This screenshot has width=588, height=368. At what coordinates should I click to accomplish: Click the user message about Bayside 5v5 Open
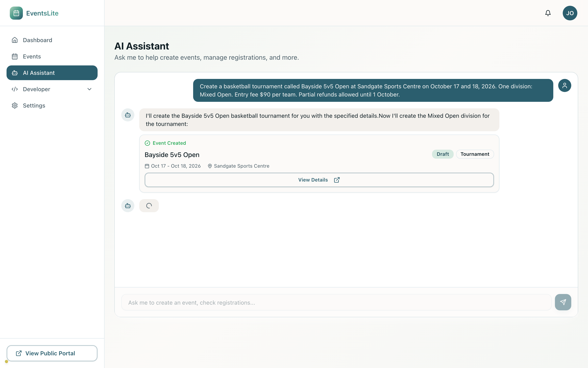coord(373,90)
